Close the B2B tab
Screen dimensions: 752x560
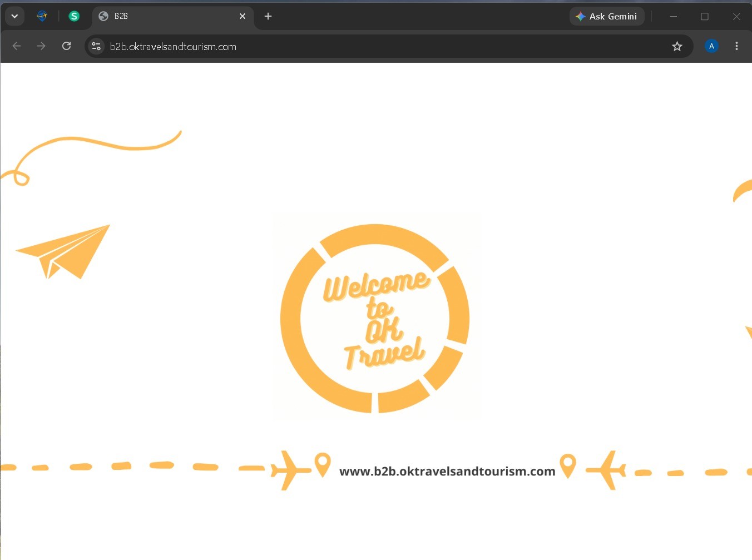click(x=243, y=16)
